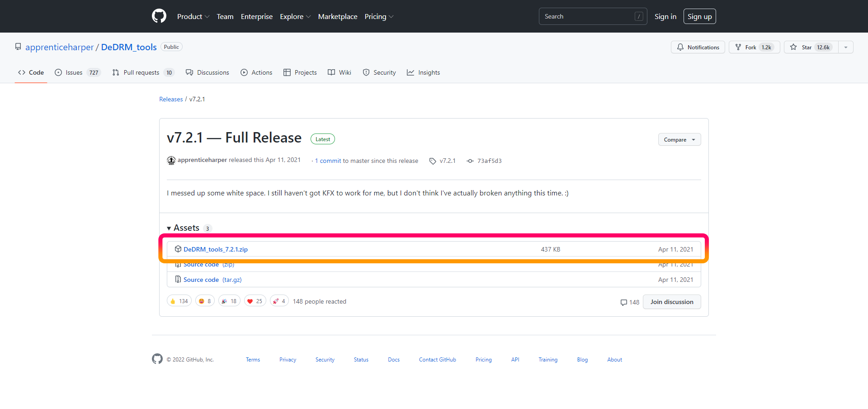The width and height of the screenshot is (868, 409).
Task: Click the package icon beside DeDRM_tools_7.2.1.zip
Action: tap(178, 249)
